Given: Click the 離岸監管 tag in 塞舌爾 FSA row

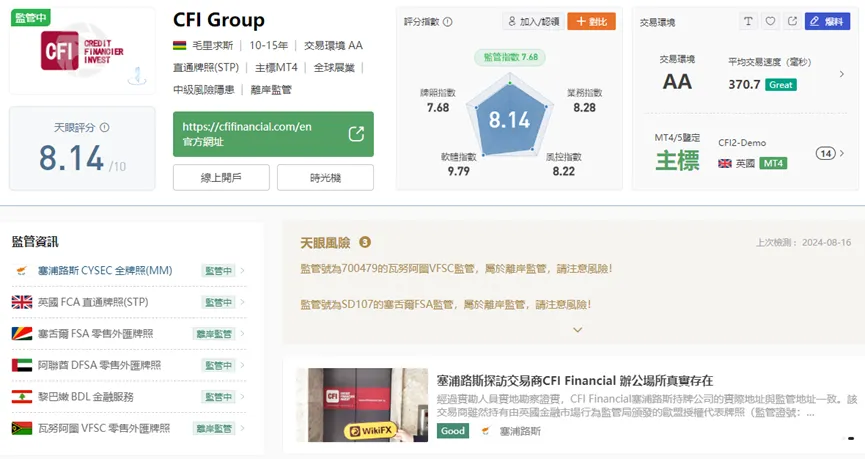Looking at the screenshot, I should 213,334.
